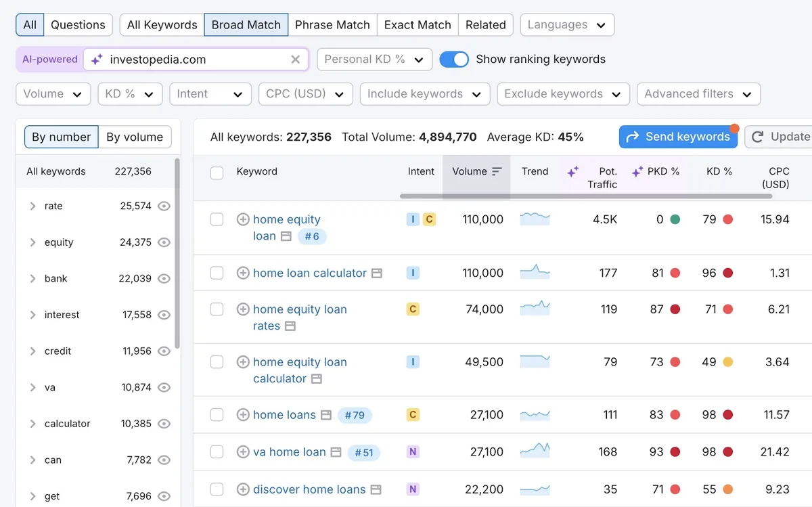This screenshot has height=507, width=812.
Task: Click the trend sparkline for 'va home loan'
Action: coord(535,451)
